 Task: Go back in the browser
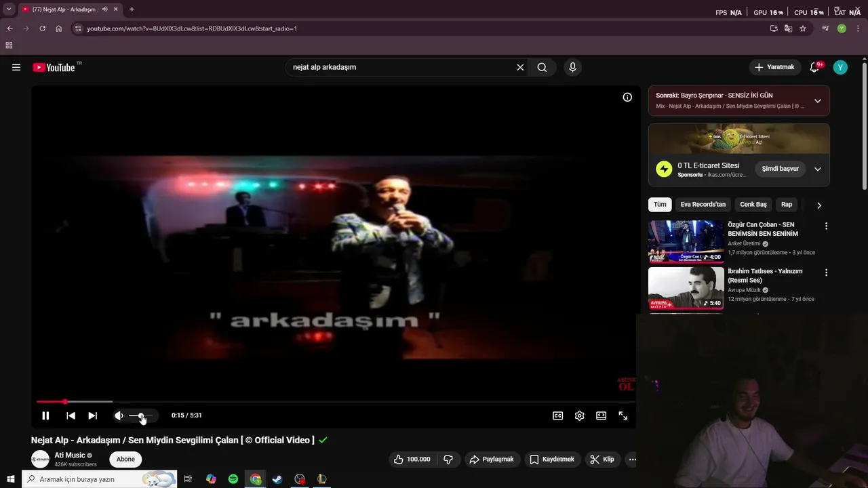9,28
